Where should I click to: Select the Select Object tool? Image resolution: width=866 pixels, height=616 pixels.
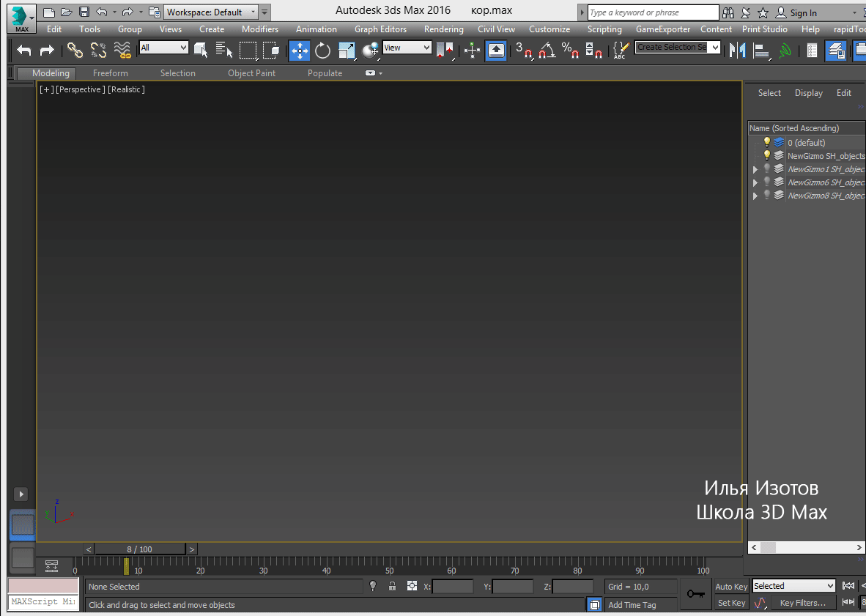click(x=200, y=50)
